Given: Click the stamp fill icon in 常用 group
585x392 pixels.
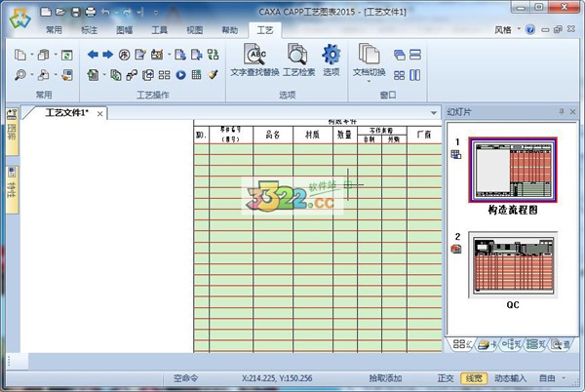Looking at the screenshot, I should tap(66, 75).
